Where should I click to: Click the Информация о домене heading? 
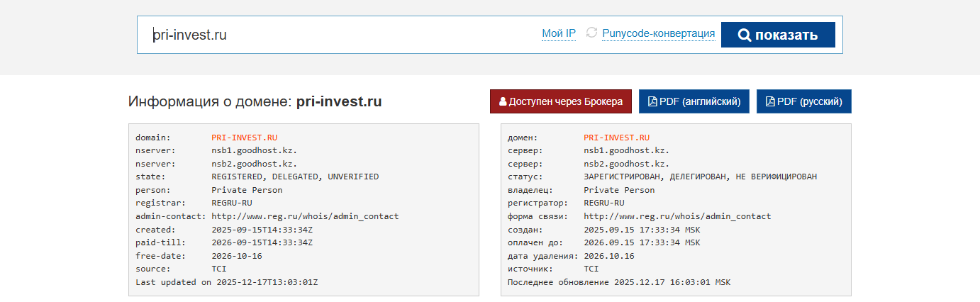point(255,101)
